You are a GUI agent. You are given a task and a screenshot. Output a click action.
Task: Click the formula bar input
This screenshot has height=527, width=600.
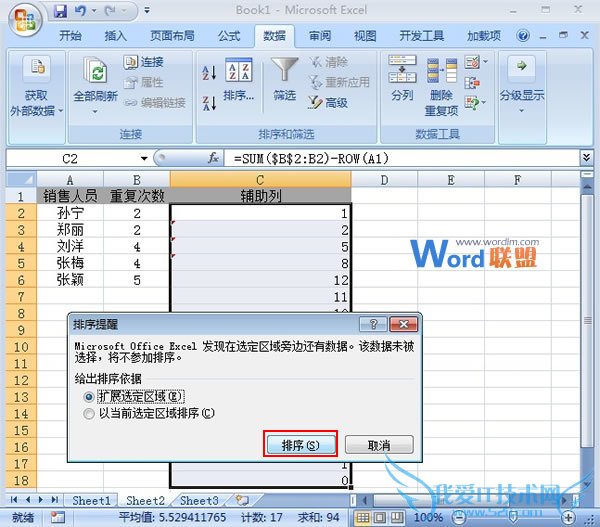(402, 158)
